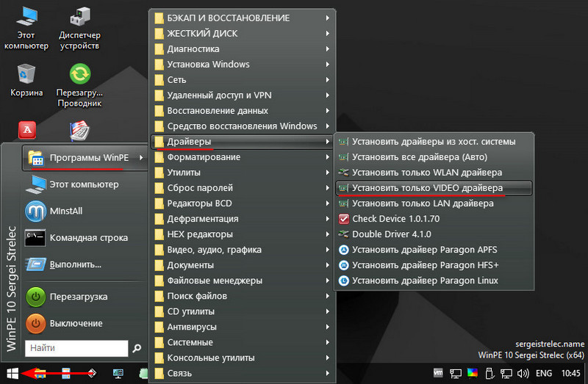Image resolution: width=588 pixels, height=384 pixels.
Task: Click the ENG language indicator
Action: [544, 374]
